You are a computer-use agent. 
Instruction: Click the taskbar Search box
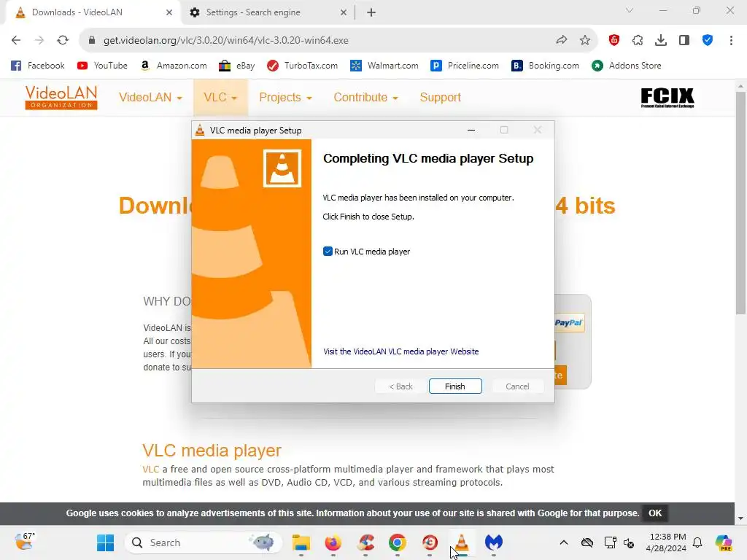click(x=204, y=542)
